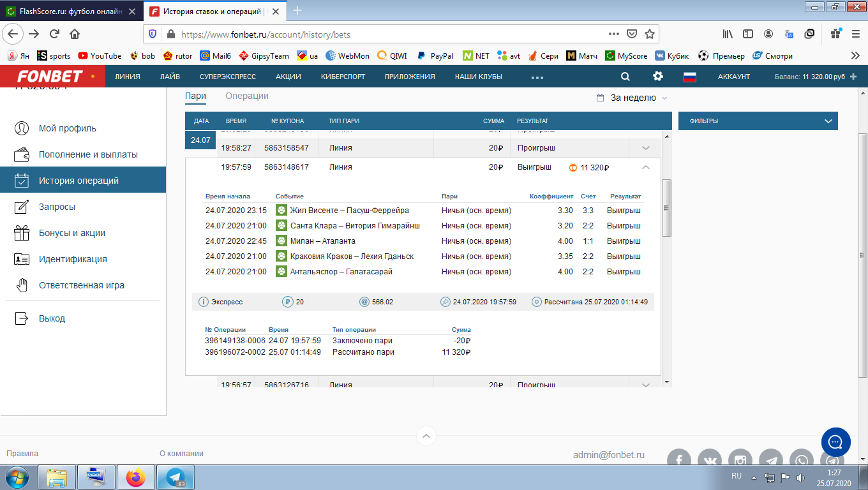
Task: Open File Explorer on the taskbar
Action: pos(57,477)
